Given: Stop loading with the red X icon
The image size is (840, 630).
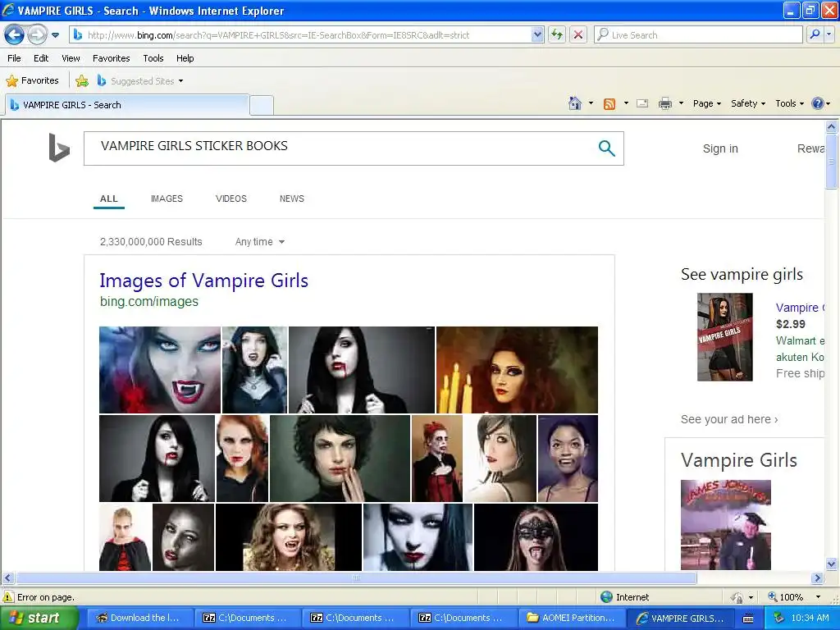Looking at the screenshot, I should [x=578, y=34].
